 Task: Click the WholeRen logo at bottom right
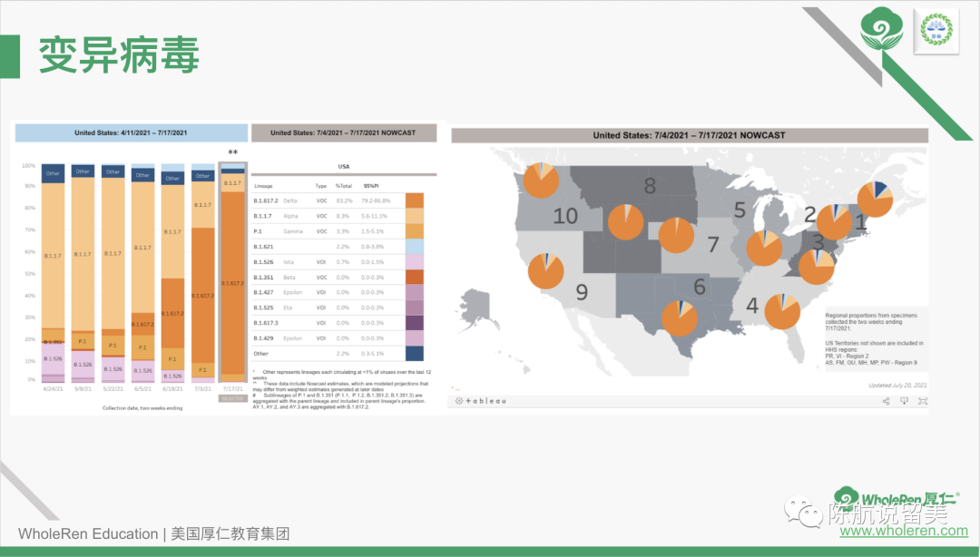click(897, 500)
